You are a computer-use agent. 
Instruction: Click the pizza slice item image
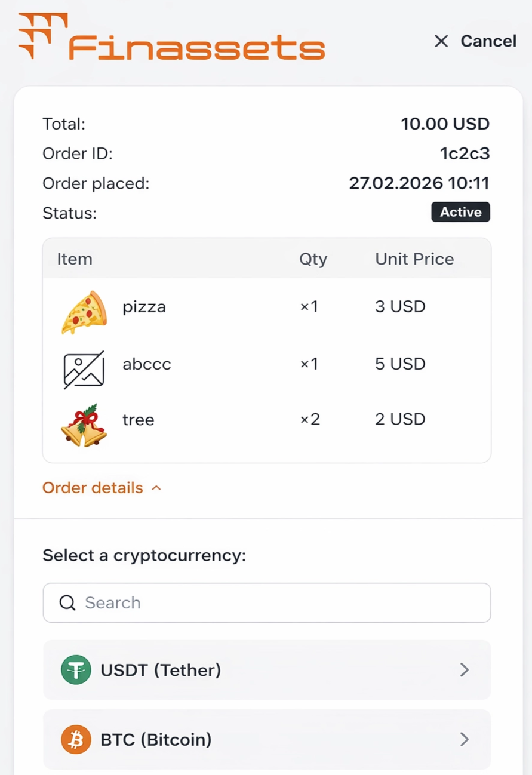[x=84, y=312]
